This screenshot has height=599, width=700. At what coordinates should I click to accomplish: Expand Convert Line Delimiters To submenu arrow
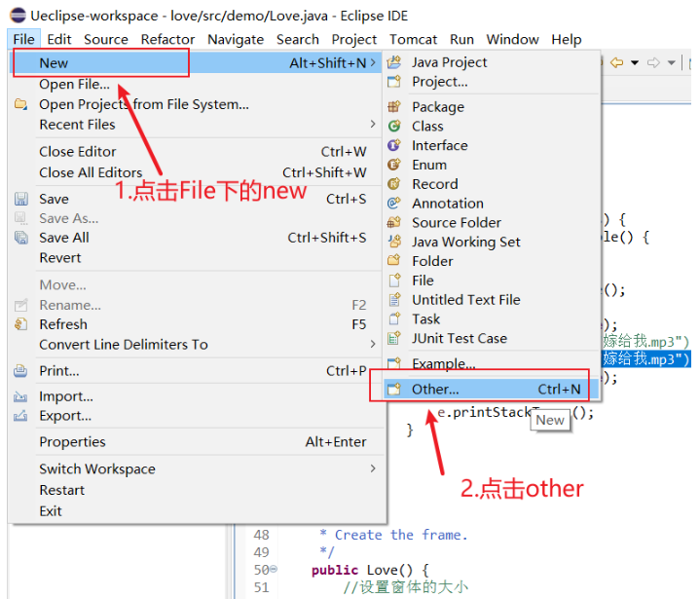[373, 344]
